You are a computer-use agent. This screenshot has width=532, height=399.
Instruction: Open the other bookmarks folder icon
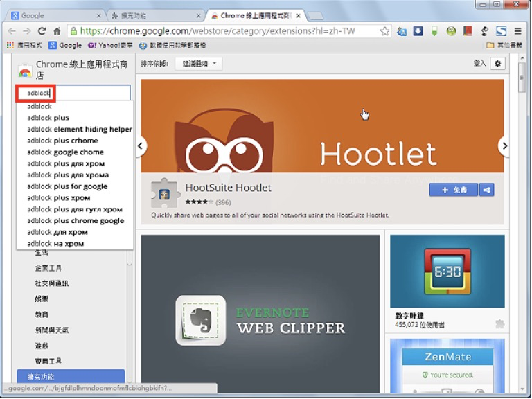(490, 45)
